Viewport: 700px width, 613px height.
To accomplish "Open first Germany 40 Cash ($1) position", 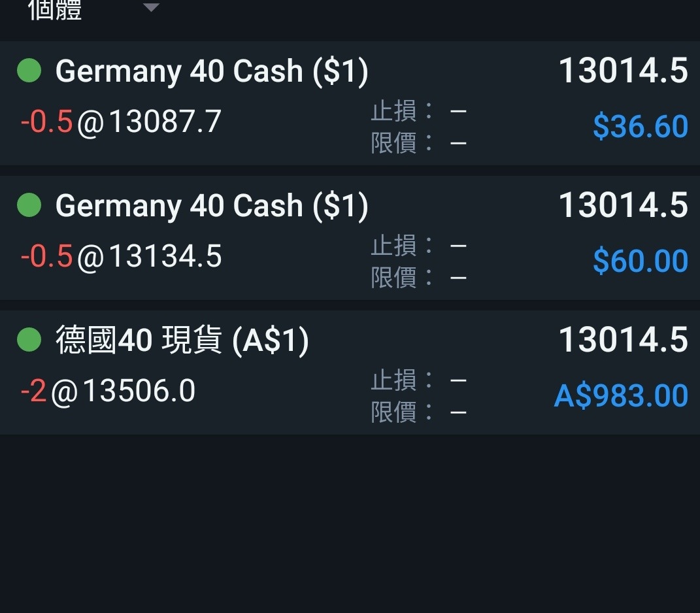I will click(350, 103).
